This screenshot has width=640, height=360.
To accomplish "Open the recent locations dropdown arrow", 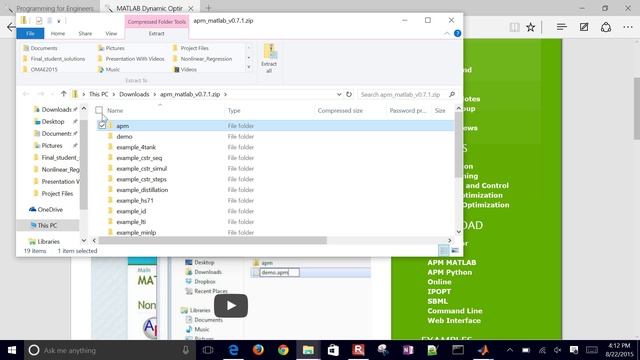I will coord(51,94).
